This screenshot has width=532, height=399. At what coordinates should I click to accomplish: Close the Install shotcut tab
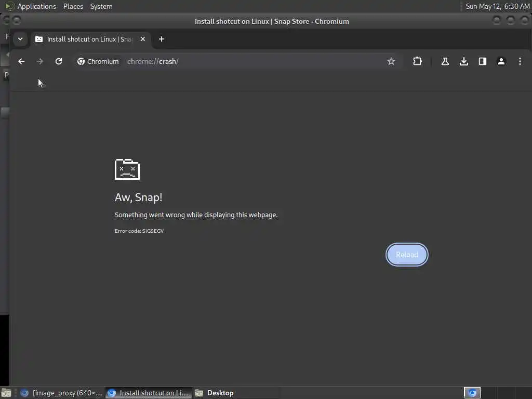[x=143, y=39]
